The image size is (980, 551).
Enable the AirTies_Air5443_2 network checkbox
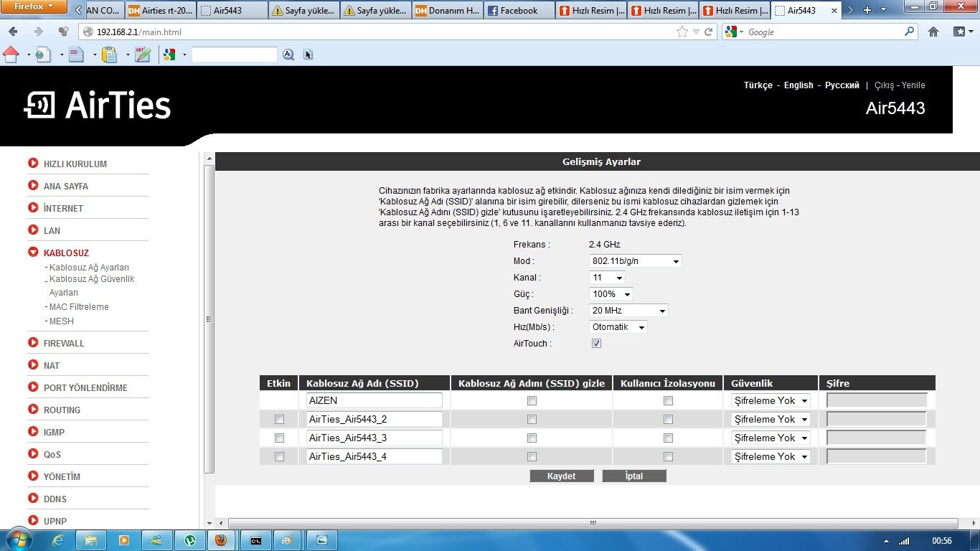coord(279,419)
